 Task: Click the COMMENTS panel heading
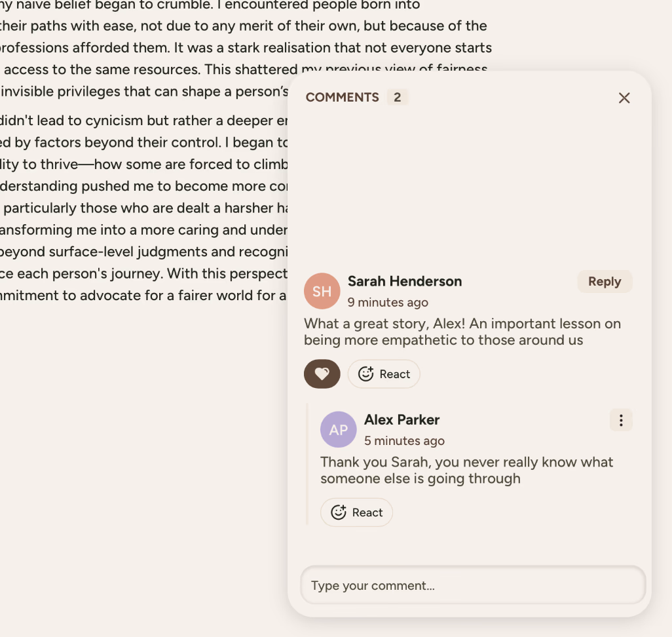tap(342, 98)
